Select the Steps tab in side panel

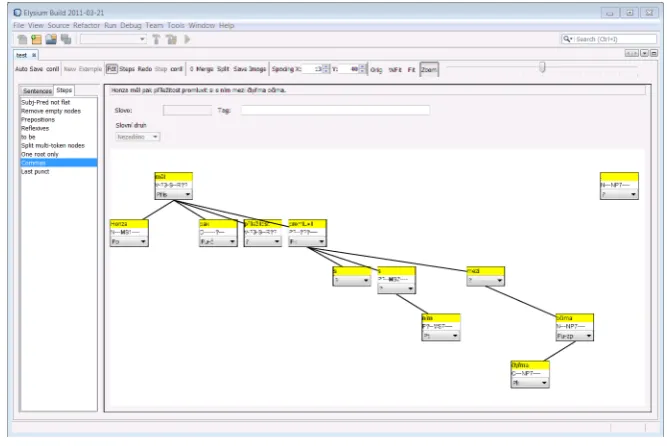64,90
